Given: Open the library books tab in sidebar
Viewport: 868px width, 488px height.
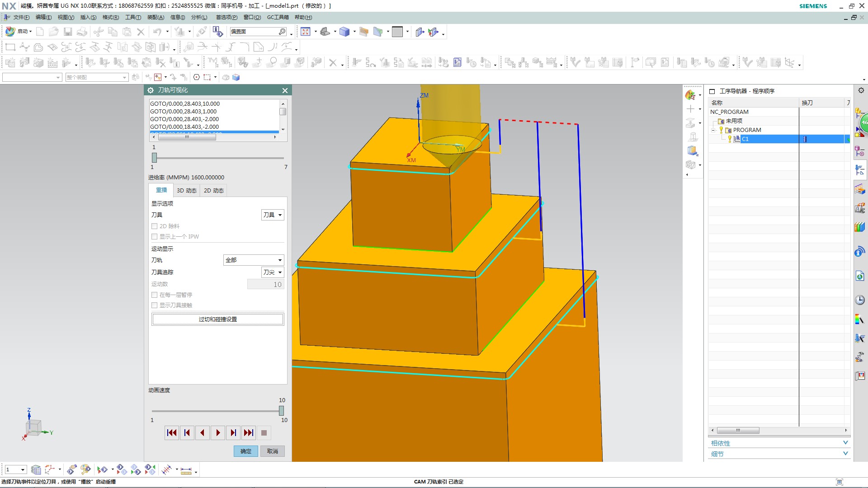Looking at the screenshot, I should [x=860, y=227].
